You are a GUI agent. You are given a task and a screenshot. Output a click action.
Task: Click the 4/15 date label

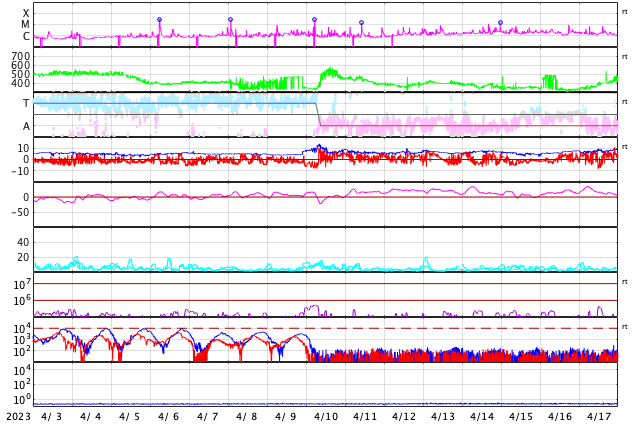pos(521,417)
